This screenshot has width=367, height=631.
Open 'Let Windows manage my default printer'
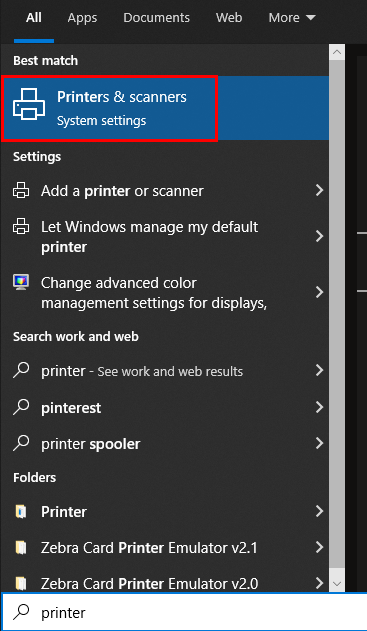tap(165, 236)
